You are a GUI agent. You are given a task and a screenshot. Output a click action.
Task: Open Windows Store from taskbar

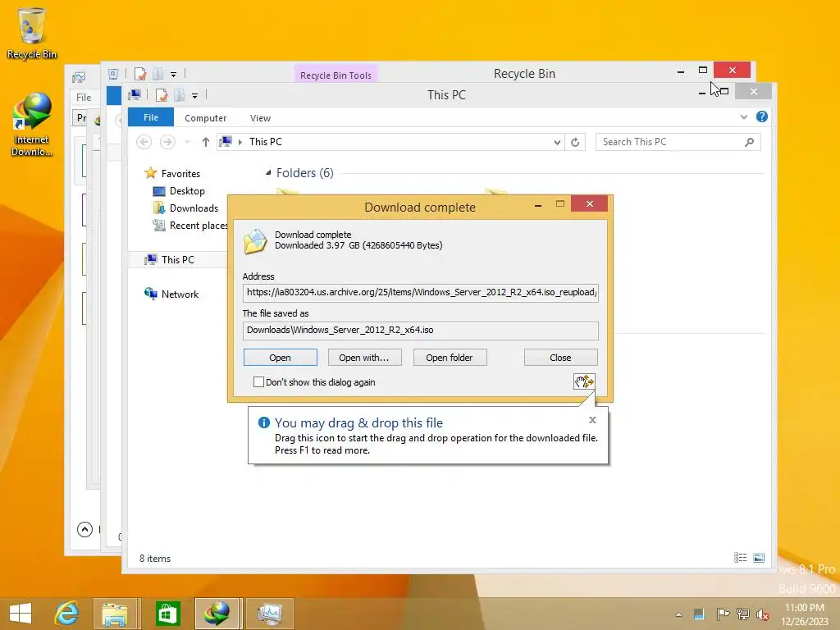pos(167,614)
